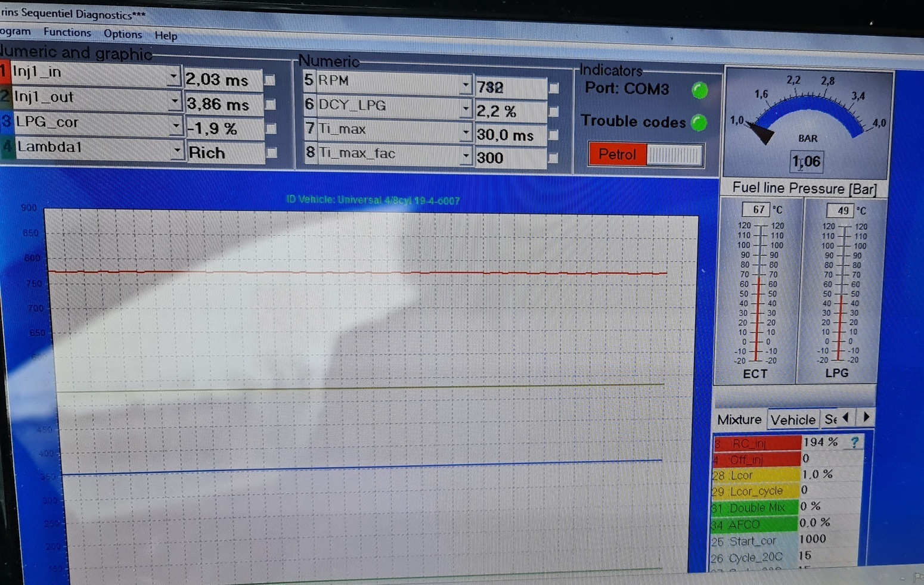Switch to the Vehicle tab
Image resolution: width=924 pixels, height=585 pixels.
tap(792, 420)
